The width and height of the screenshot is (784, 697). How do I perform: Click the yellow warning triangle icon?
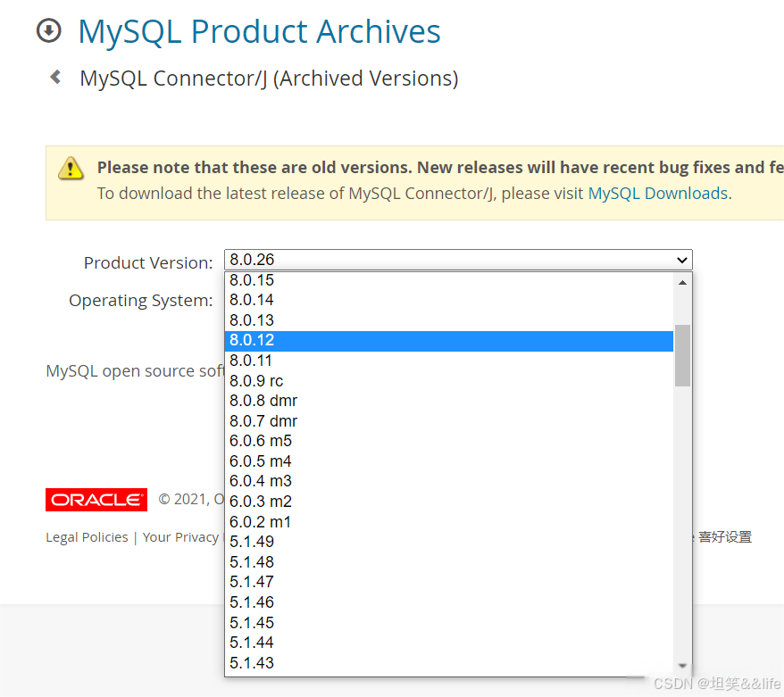(71, 168)
